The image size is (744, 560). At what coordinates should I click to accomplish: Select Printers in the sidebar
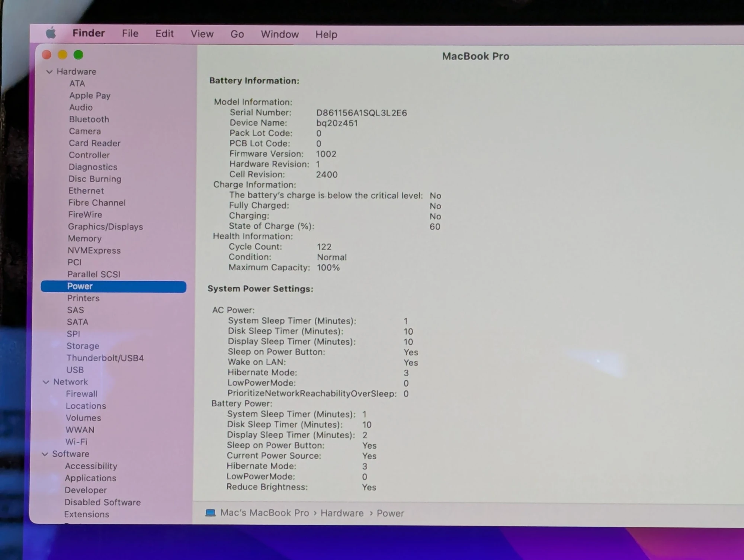(x=83, y=298)
